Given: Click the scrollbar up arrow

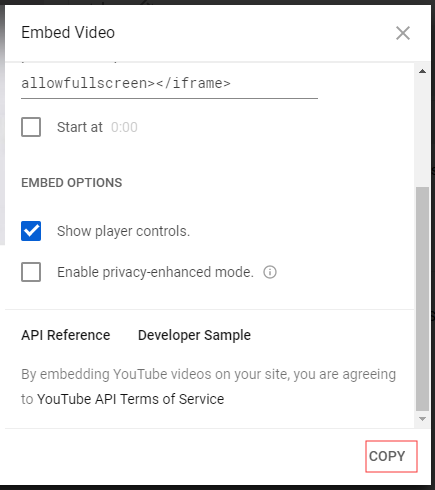Looking at the screenshot, I should pos(422,71).
